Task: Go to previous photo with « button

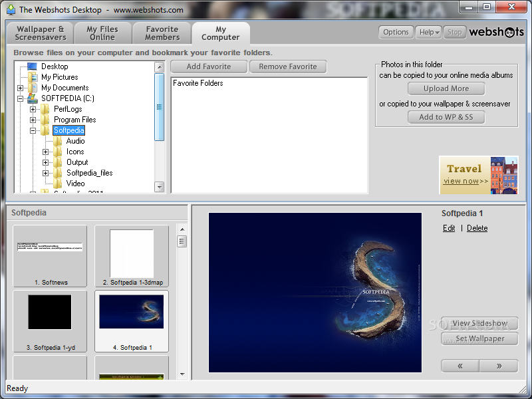Action: 460,366
